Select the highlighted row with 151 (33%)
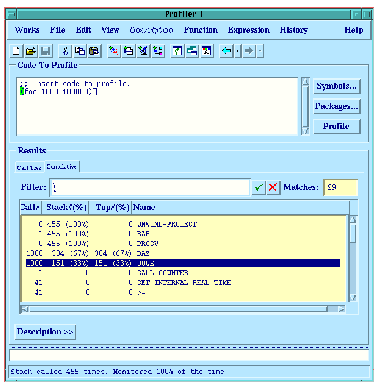Image resolution: width=379 pixels, height=390 pixels. point(183,263)
